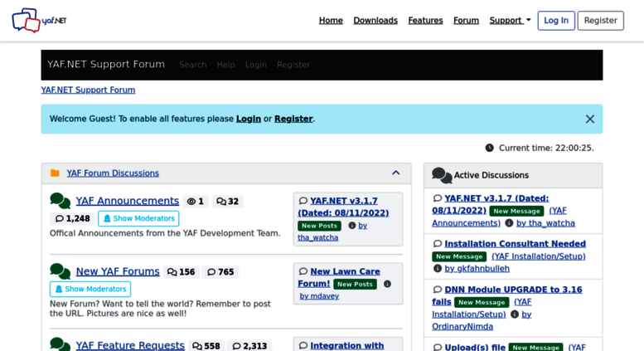Open the YAF.NET Support Forum brand title
The width and height of the screenshot is (644, 351).
click(x=106, y=64)
